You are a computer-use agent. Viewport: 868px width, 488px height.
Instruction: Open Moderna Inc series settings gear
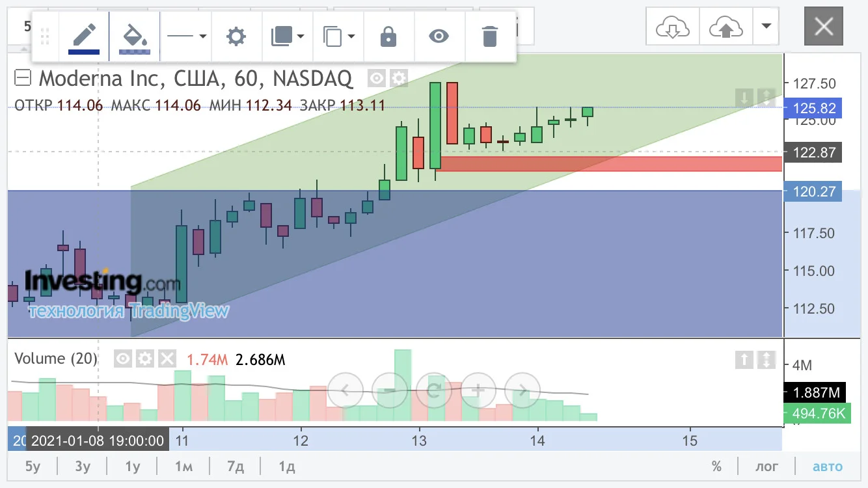click(398, 79)
